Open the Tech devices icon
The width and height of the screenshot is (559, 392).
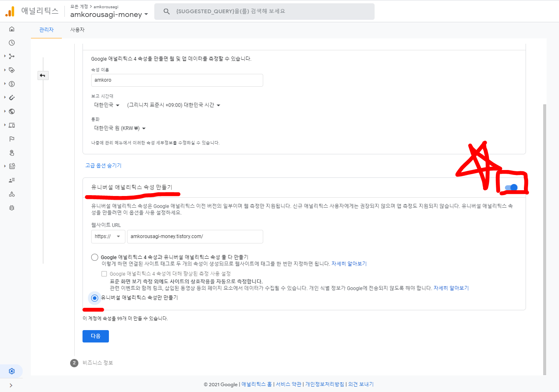coord(12,125)
